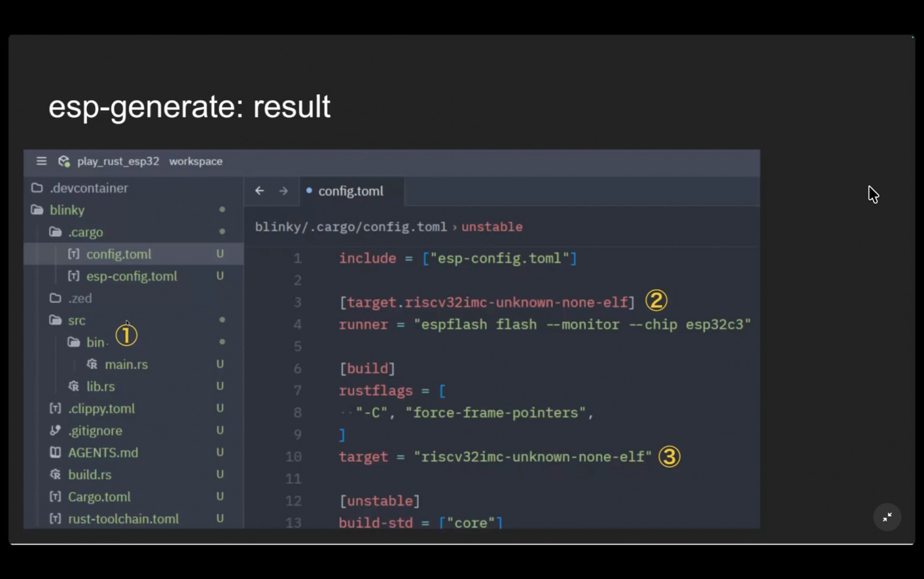Go forward with the right arrow button
The width and height of the screenshot is (924, 579).
[284, 191]
